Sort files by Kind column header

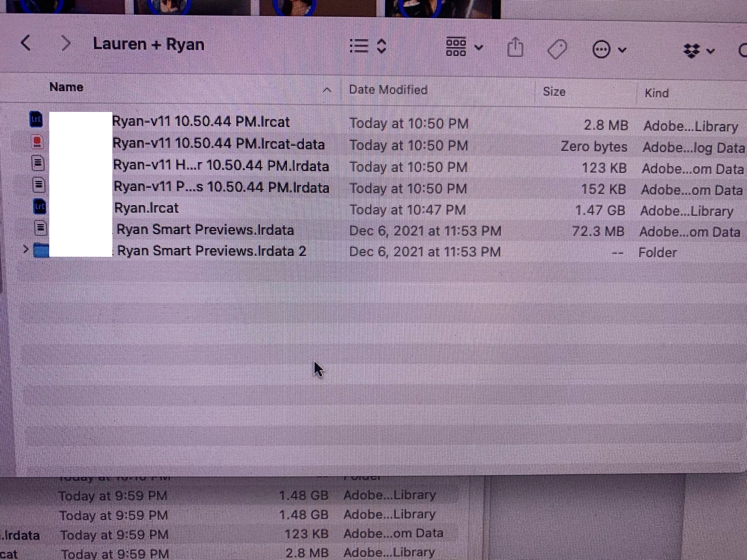tap(657, 93)
